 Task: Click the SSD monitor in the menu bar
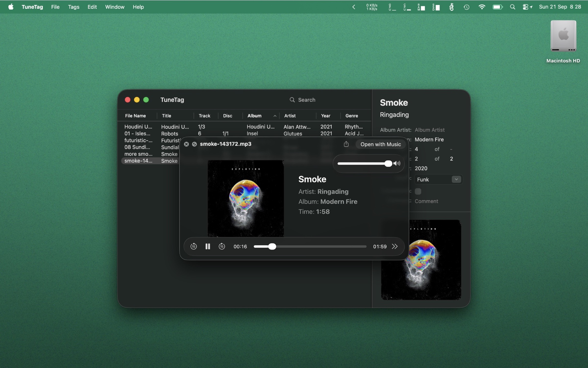coord(436,7)
